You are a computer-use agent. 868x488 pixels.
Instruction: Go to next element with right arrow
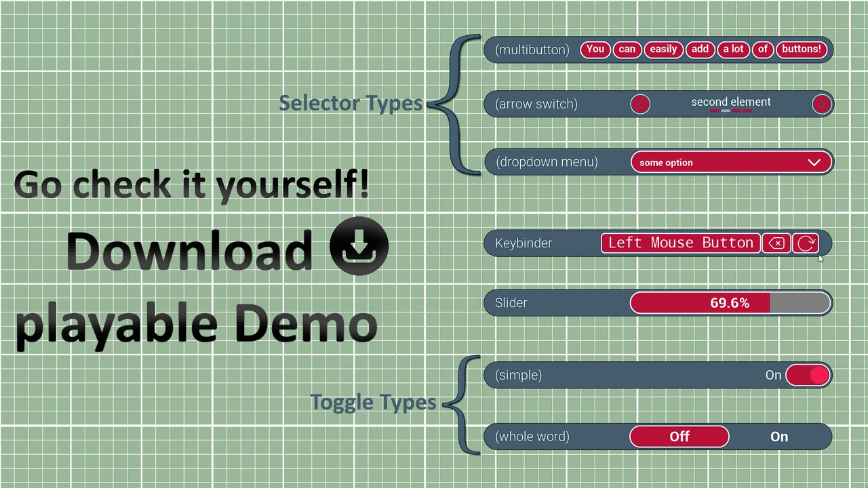tap(822, 104)
